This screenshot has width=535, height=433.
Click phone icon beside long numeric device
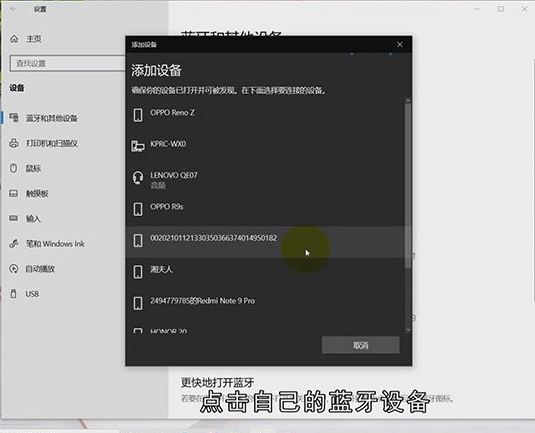pyautogui.click(x=138, y=241)
